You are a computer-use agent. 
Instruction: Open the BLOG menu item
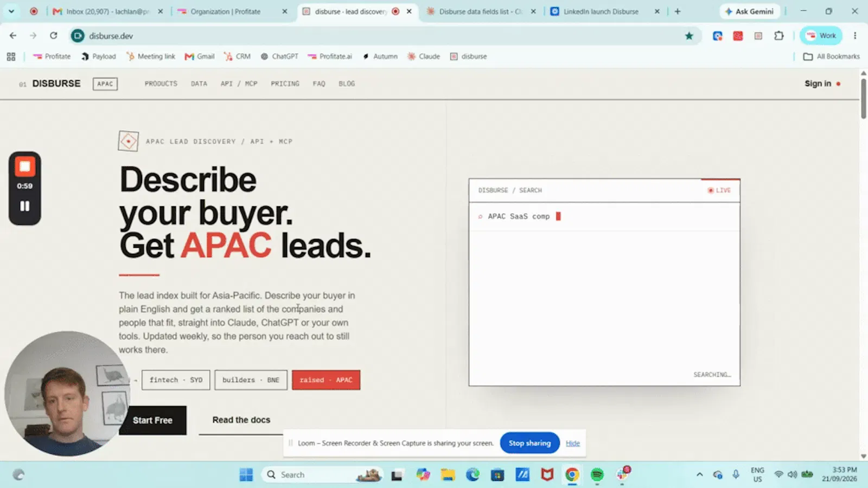coord(347,84)
